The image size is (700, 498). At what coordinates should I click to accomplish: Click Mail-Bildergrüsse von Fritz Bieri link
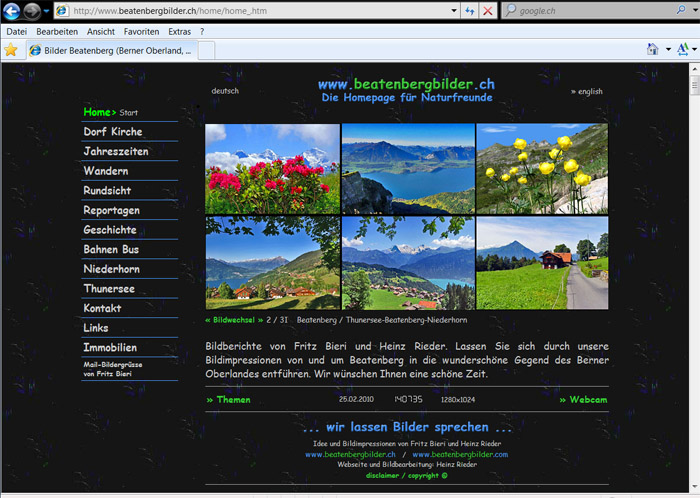click(x=113, y=369)
